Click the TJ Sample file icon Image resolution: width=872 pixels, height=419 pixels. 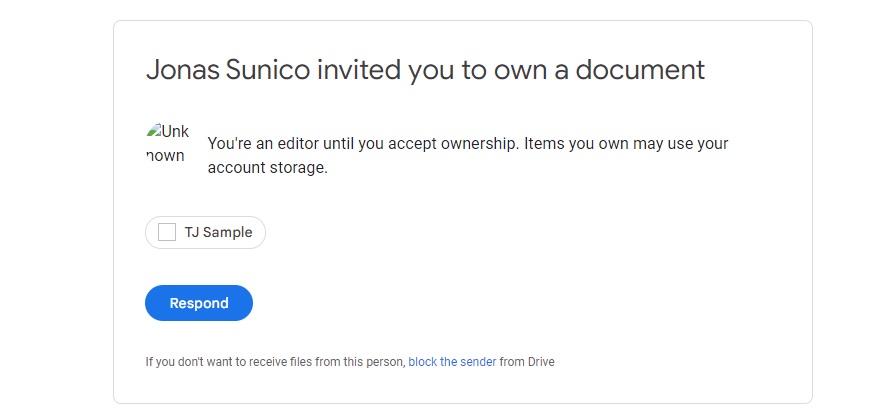pos(167,233)
